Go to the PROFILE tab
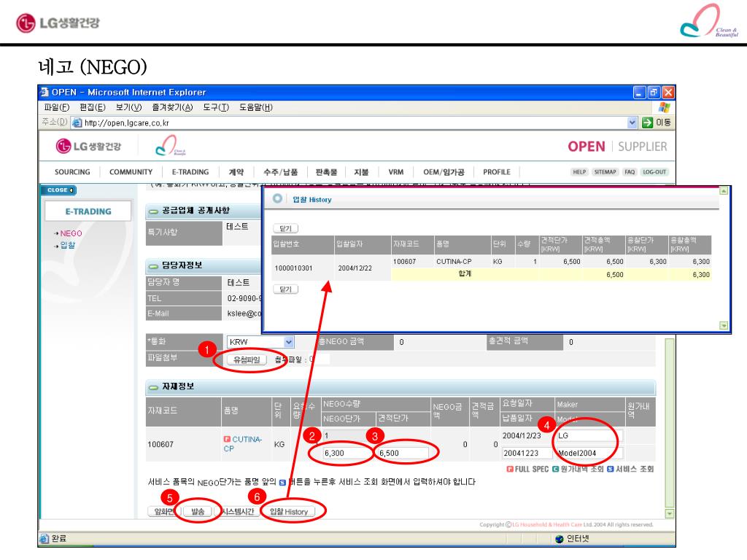 [x=497, y=172]
